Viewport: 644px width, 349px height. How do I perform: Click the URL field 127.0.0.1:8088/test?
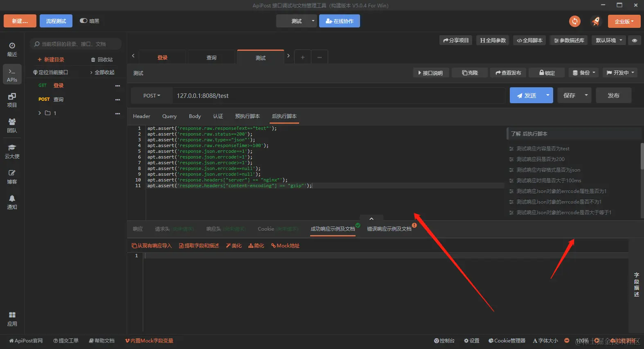point(339,96)
